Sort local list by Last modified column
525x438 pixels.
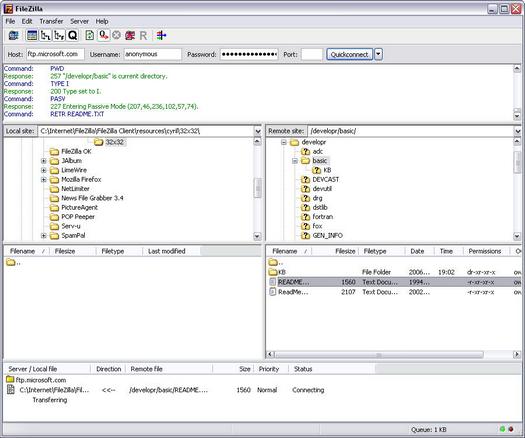click(171, 251)
